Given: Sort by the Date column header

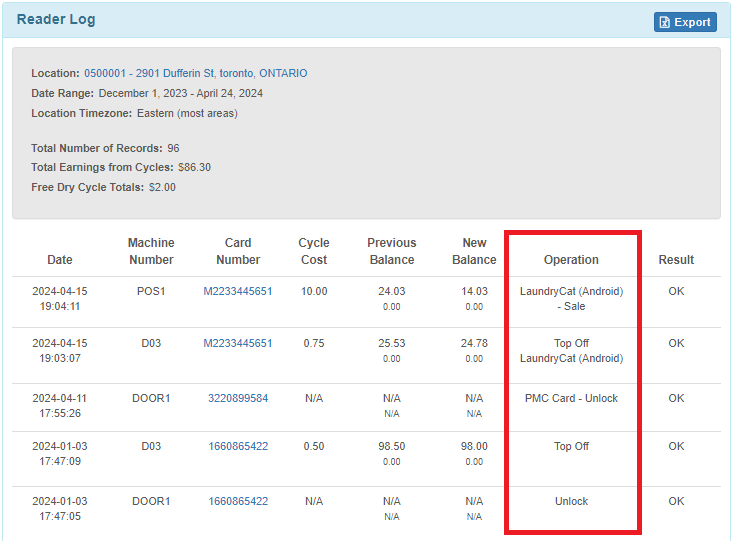Looking at the screenshot, I should tap(60, 259).
